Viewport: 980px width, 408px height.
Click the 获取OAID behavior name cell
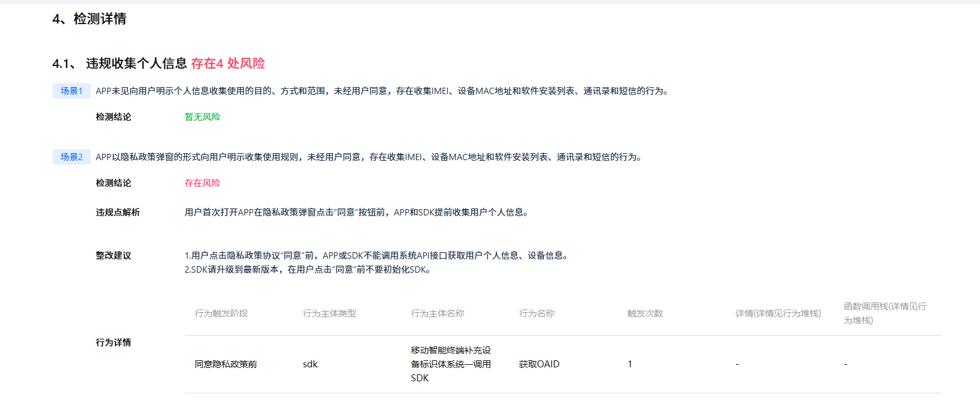tap(539, 364)
